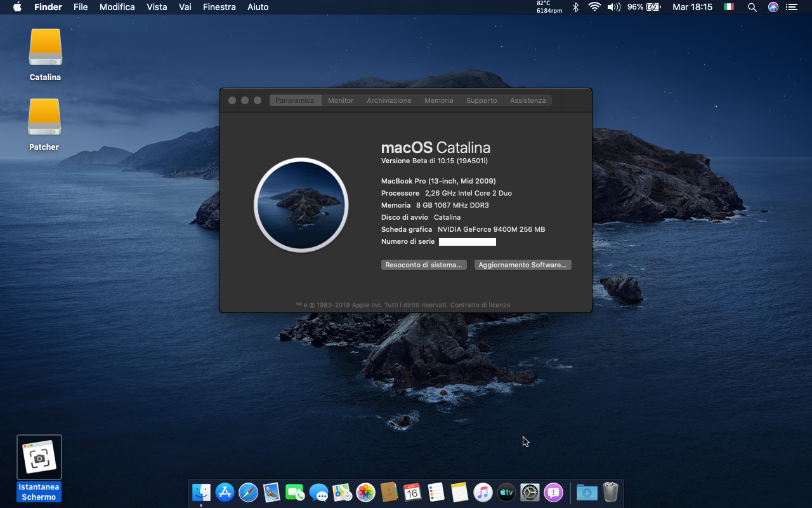
Task: Open the Mail stamp icon in the Dock
Action: coord(272,492)
